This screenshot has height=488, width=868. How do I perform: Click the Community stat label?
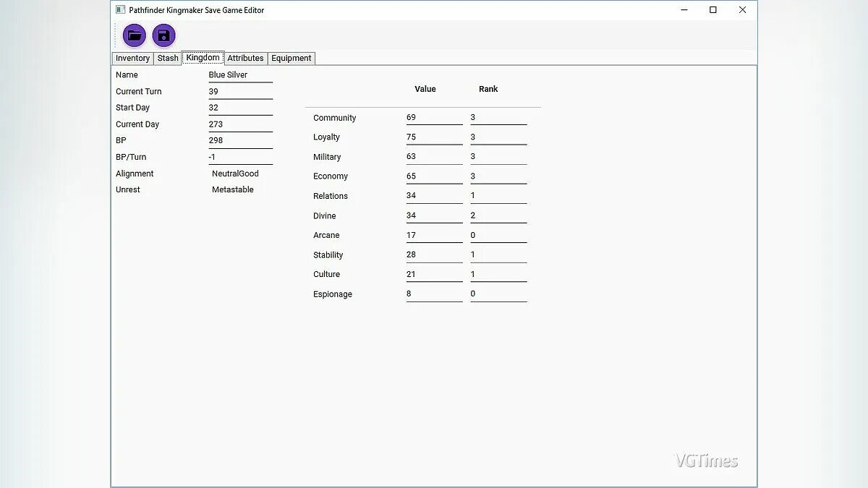pyautogui.click(x=335, y=118)
